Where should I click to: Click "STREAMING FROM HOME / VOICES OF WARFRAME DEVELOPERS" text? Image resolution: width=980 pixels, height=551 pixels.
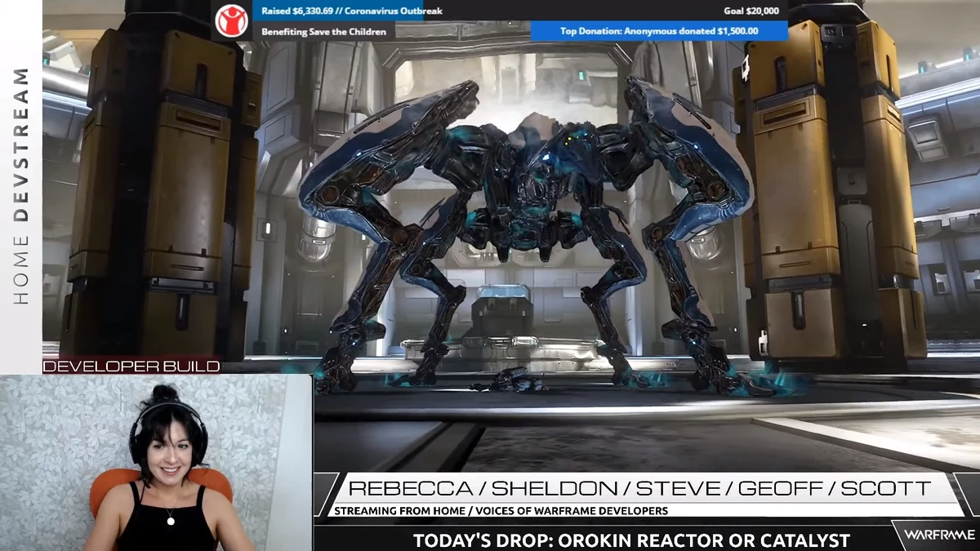tap(501, 511)
